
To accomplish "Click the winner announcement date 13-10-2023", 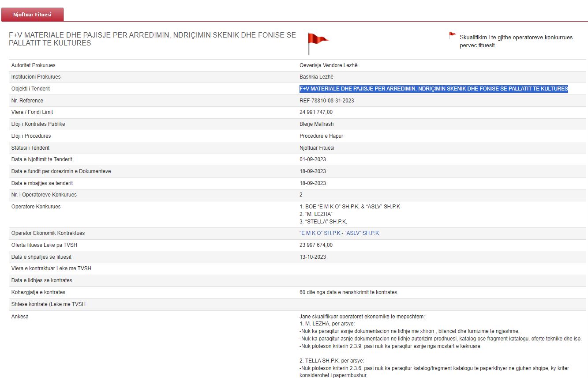I will click(312, 257).
